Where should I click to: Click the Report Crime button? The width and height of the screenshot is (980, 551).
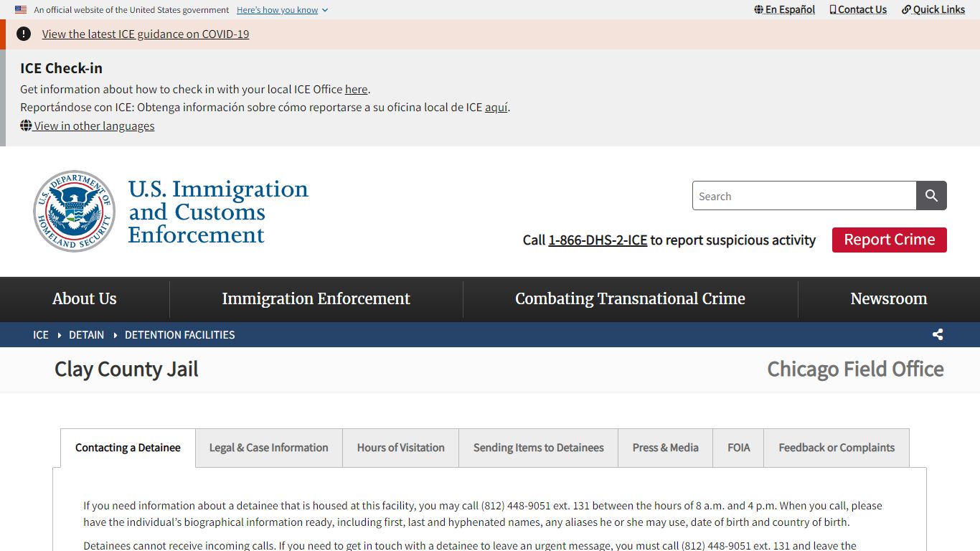pos(890,240)
